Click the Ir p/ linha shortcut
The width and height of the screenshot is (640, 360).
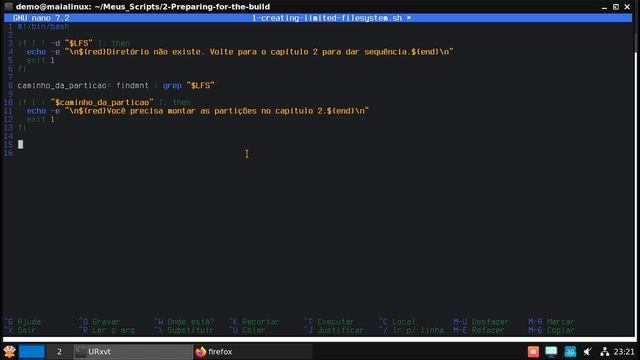click(411, 330)
